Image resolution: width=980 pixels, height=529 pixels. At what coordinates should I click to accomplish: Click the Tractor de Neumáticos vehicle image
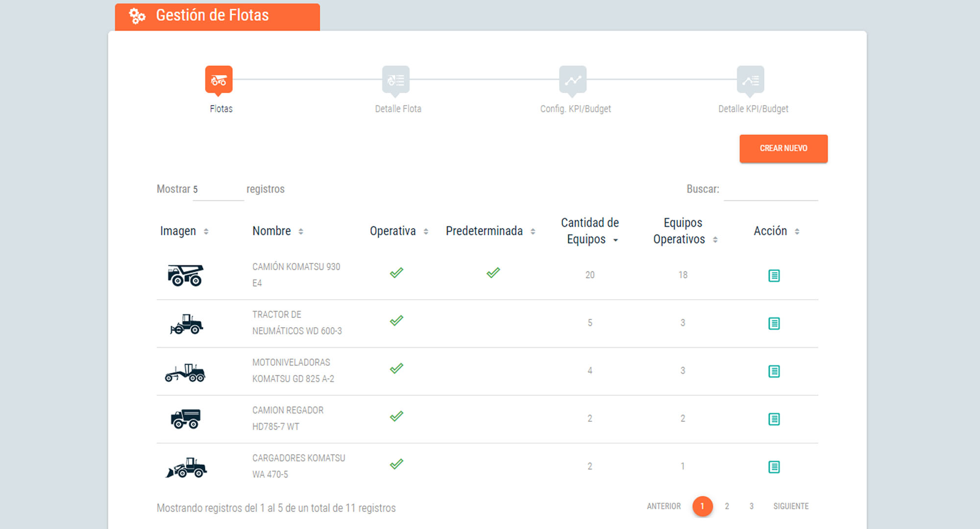(x=186, y=324)
